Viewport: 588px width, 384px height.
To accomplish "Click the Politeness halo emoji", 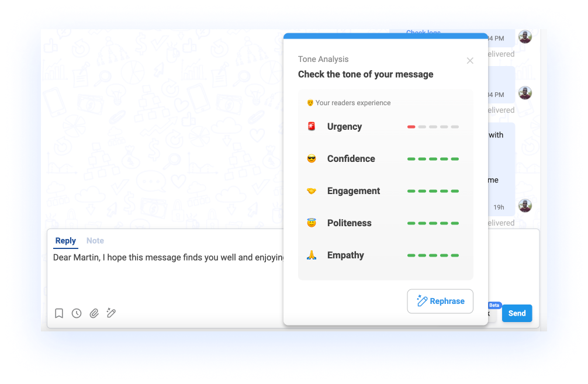I will pos(312,223).
